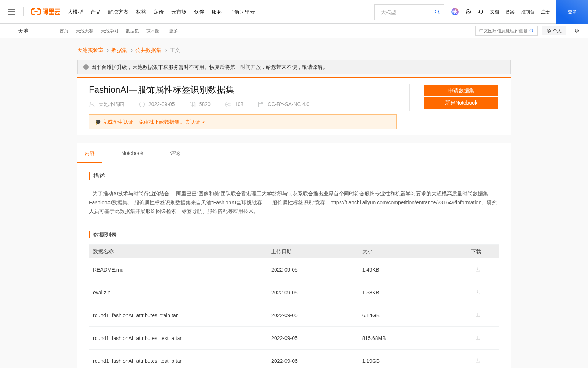Click the graduation cap icon
The image size is (588, 368).
tap(98, 122)
